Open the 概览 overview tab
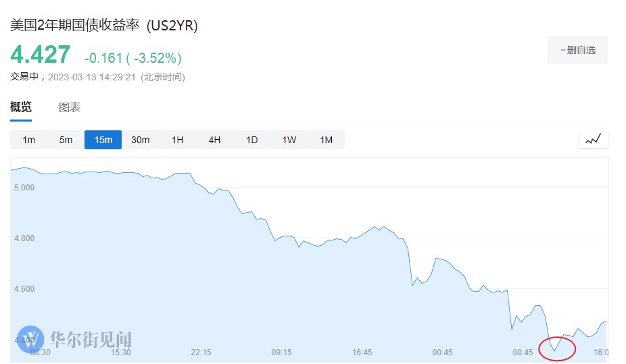 click(21, 107)
